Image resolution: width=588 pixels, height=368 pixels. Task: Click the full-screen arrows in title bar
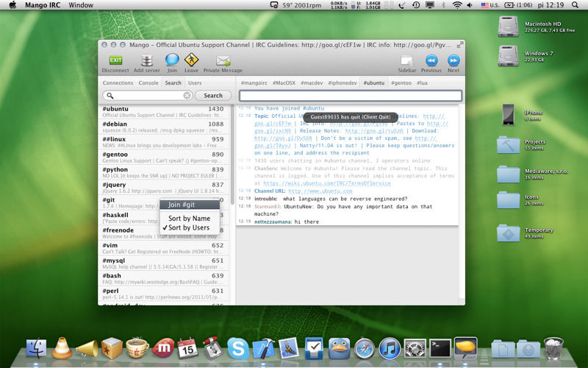point(460,45)
